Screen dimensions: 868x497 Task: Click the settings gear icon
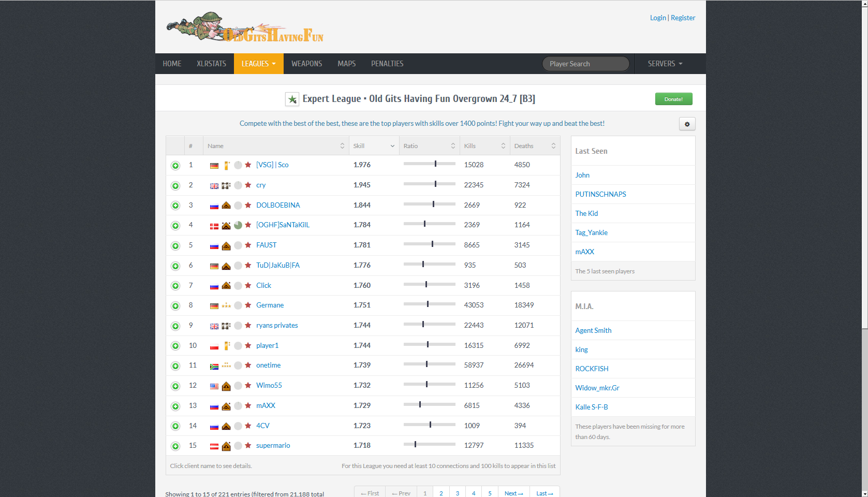pyautogui.click(x=687, y=124)
